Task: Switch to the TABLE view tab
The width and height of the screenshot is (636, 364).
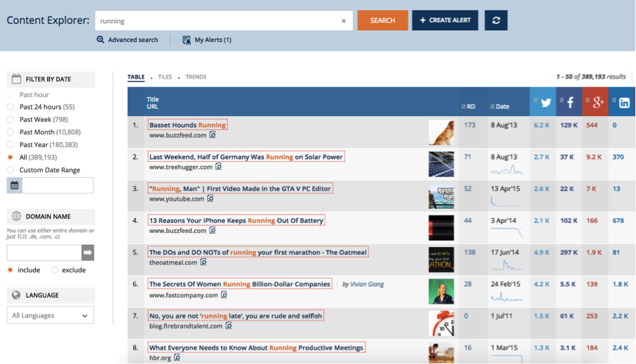Action: coord(136,76)
